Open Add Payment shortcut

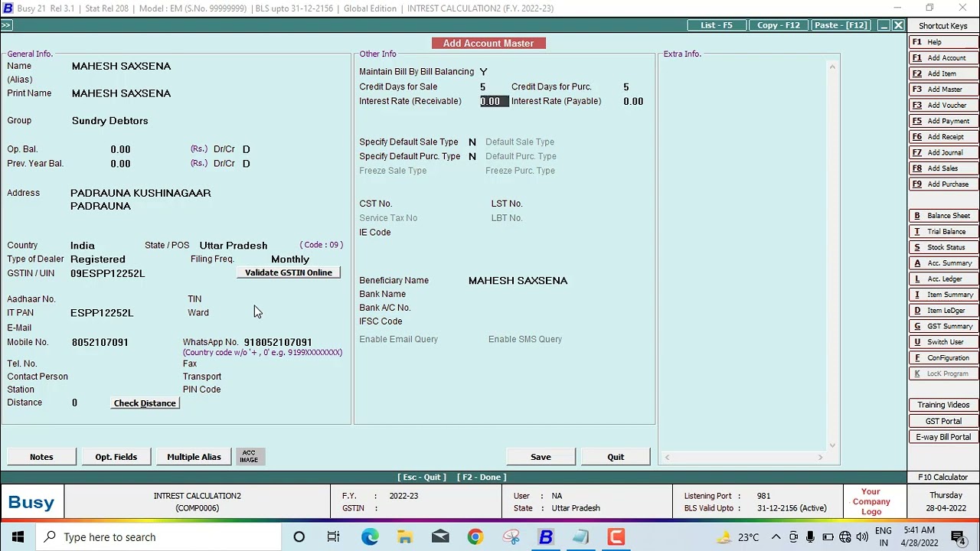(x=943, y=121)
